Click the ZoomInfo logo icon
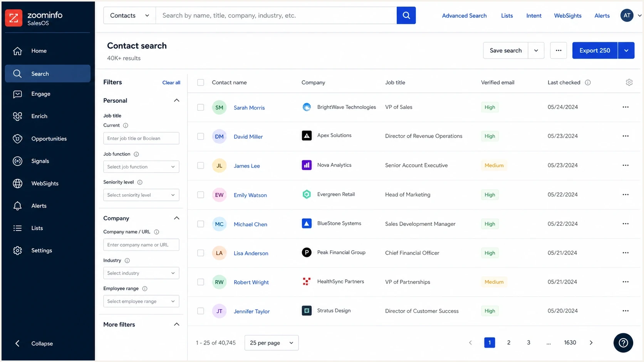Screen dimensions: 644x362 (x=14, y=18)
